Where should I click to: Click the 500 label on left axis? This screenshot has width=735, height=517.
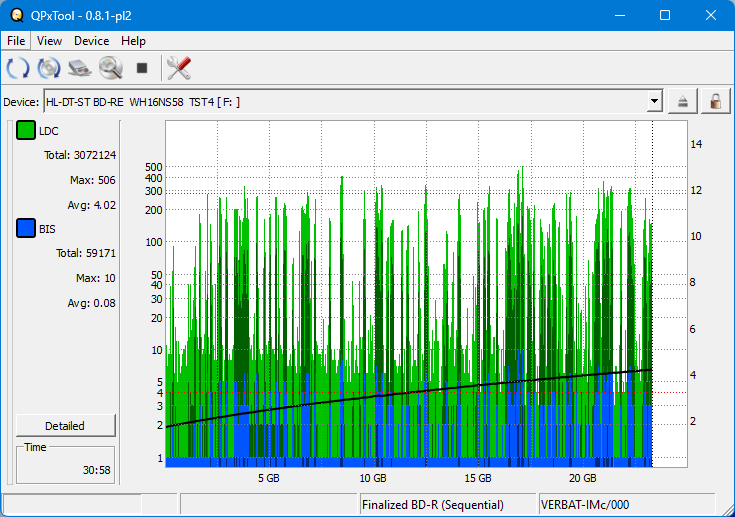pyautogui.click(x=154, y=167)
